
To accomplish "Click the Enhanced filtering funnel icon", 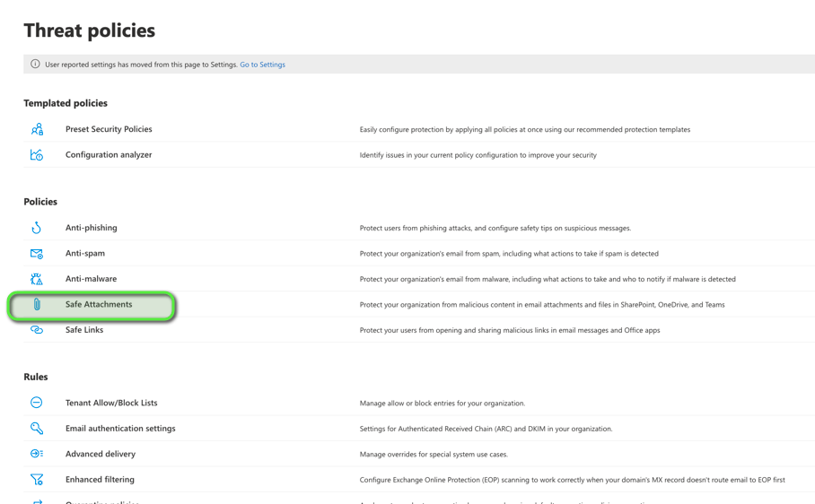I will coord(37,480).
